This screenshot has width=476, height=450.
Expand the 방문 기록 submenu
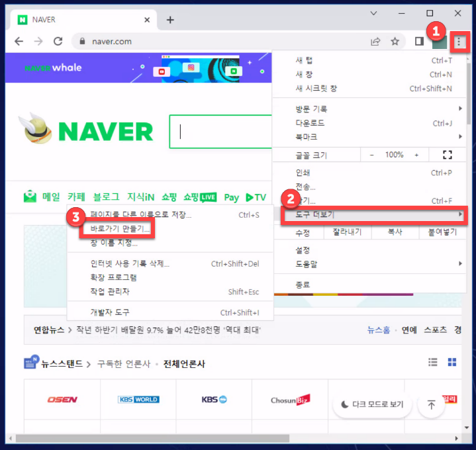tap(369, 109)
